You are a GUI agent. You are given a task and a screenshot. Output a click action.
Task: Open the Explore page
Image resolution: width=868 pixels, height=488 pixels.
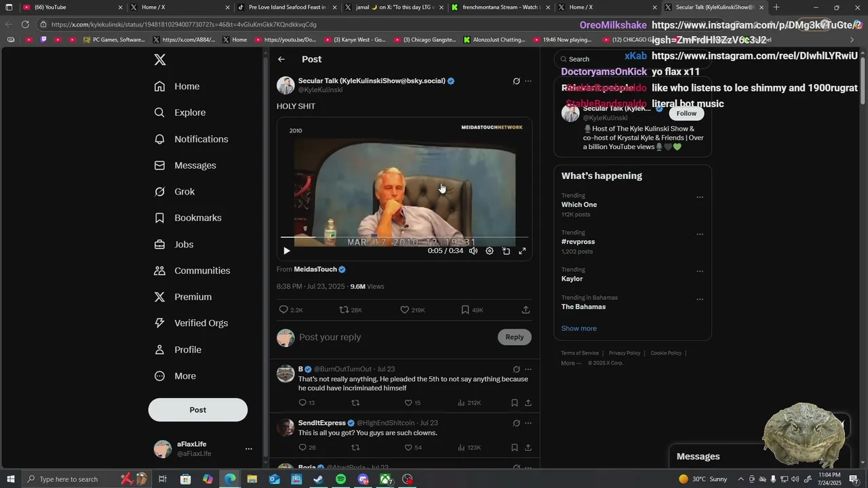180,113
